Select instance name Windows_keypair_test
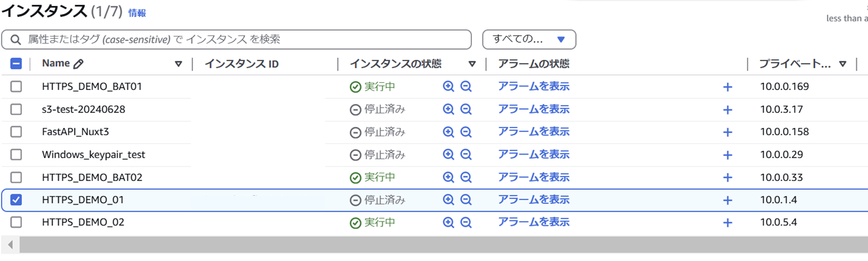Viewport: 868px width, 261px height. (93, 155)
